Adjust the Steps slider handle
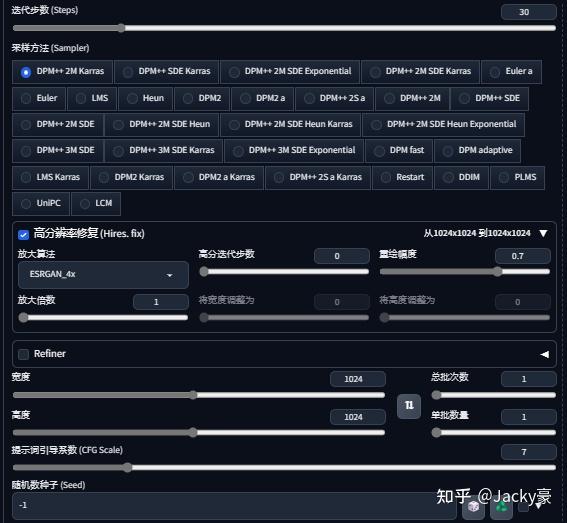The image size is (567, 523). click(121, 28)
